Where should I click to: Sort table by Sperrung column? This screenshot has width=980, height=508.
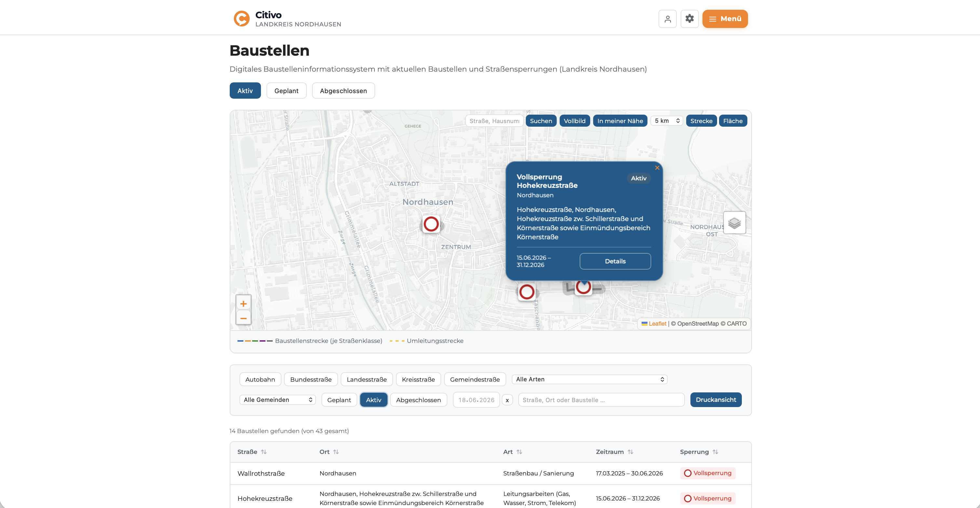(699, 452)
